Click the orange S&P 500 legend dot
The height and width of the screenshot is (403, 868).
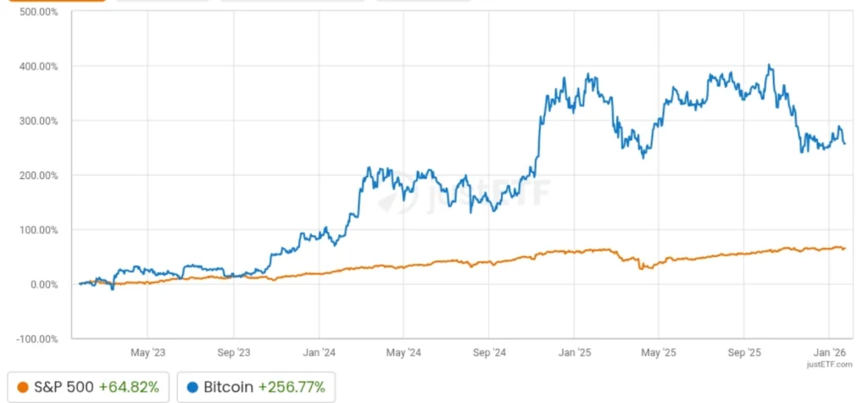point(23,387)
